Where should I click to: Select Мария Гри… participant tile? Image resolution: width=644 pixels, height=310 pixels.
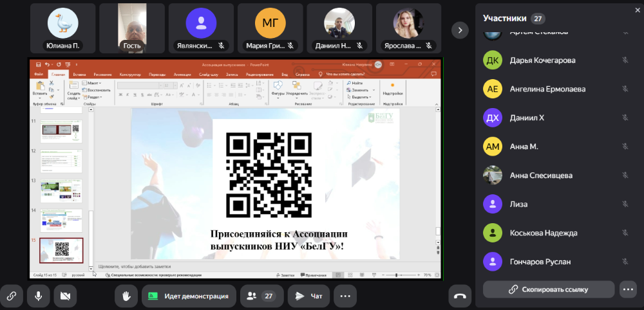(270, 28)
